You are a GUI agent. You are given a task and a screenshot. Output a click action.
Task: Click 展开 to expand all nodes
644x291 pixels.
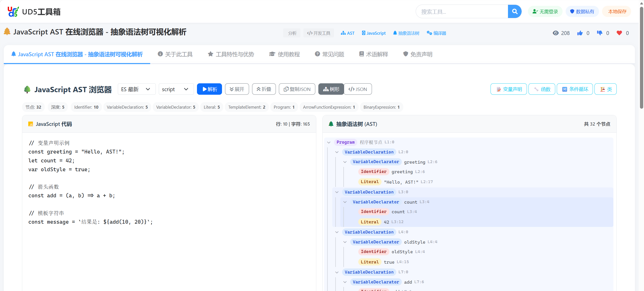(x=237, y=89)
